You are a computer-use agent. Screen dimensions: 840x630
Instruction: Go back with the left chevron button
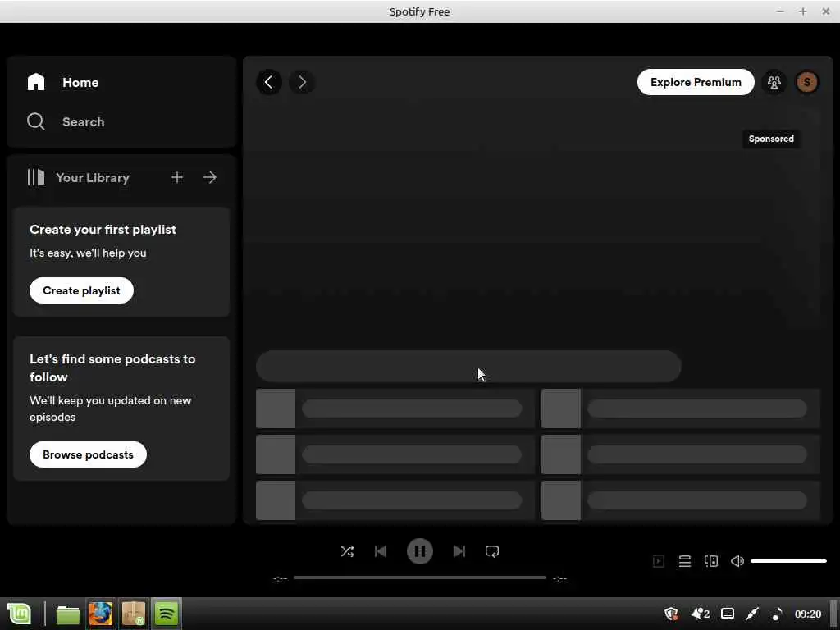coord(269,82)
